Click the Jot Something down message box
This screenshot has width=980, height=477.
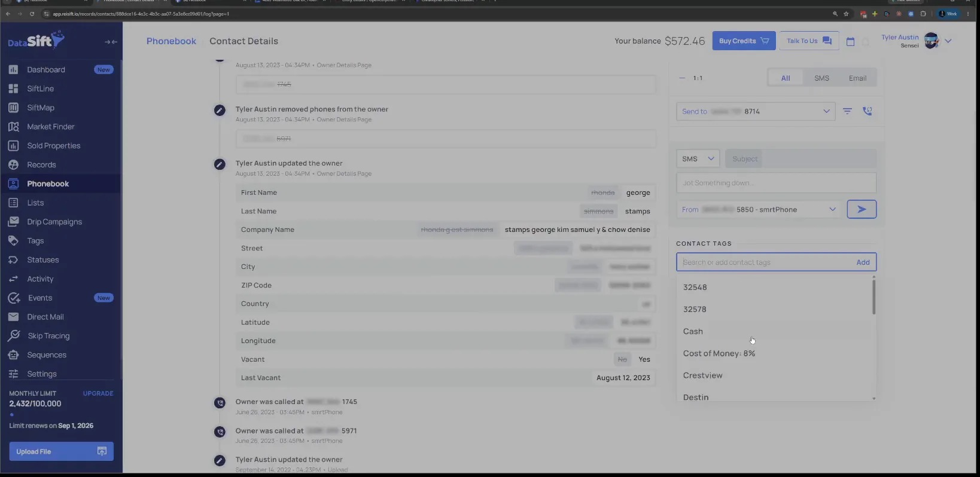point(776,183)
